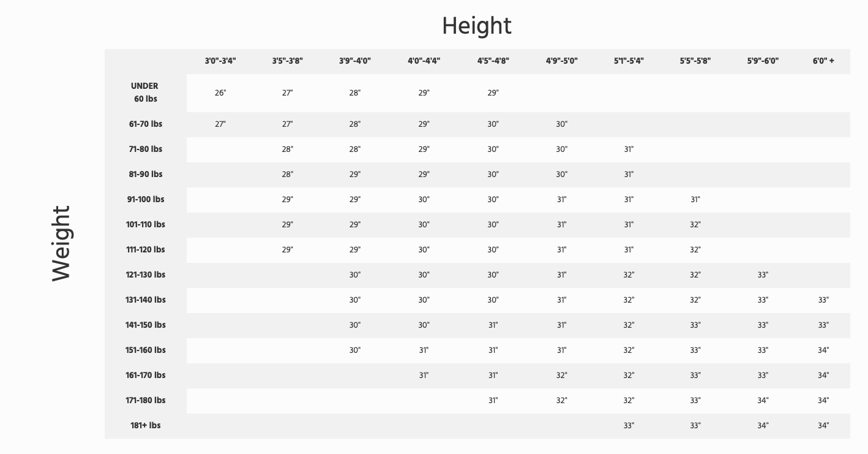This screenshot has height=454, width=868.
Task: Select the 91-100 lbs weight row label
Action: point(146,199)
